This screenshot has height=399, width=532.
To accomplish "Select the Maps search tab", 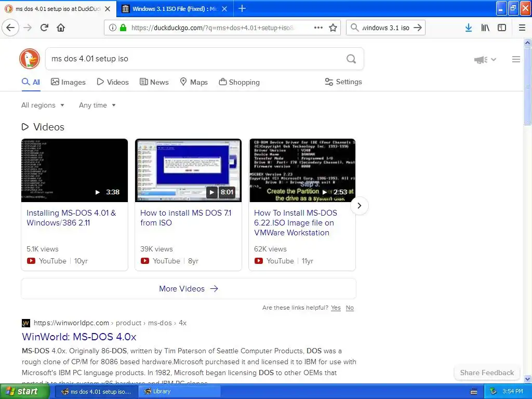I will 194,82.
